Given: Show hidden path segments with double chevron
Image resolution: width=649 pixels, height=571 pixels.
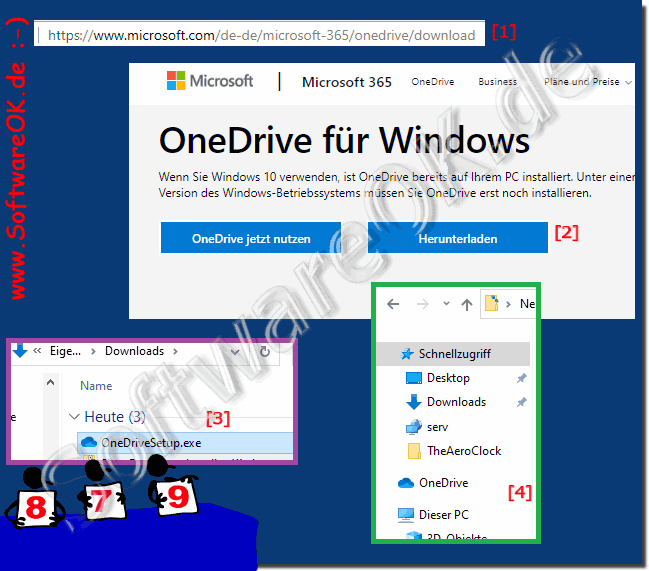Looking at the screenshot, I should 37,351.
